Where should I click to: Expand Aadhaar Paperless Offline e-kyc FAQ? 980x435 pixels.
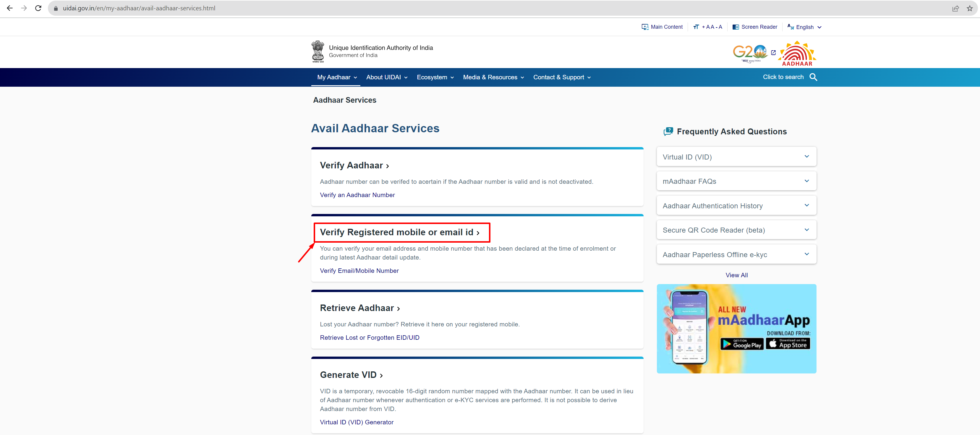click(x=736, y=254)
